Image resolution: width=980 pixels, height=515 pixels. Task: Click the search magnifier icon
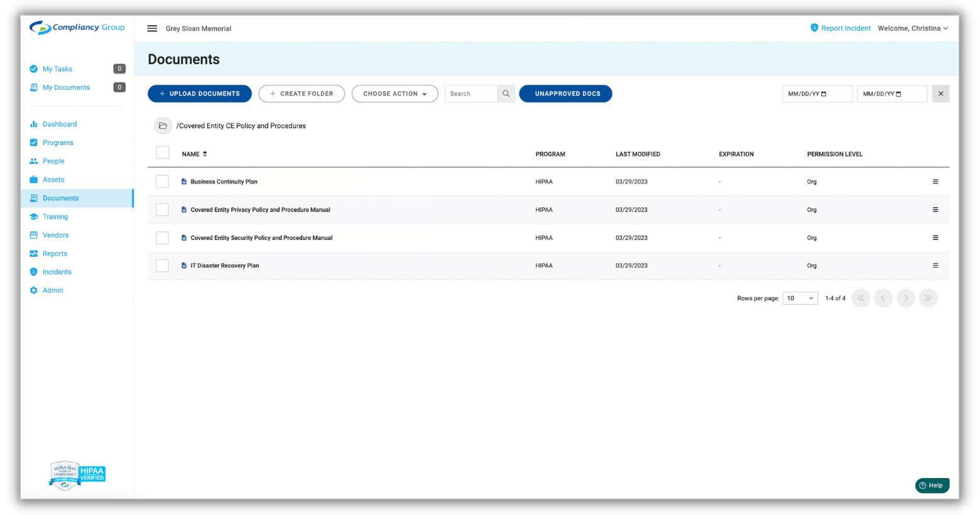coord(506,93)
